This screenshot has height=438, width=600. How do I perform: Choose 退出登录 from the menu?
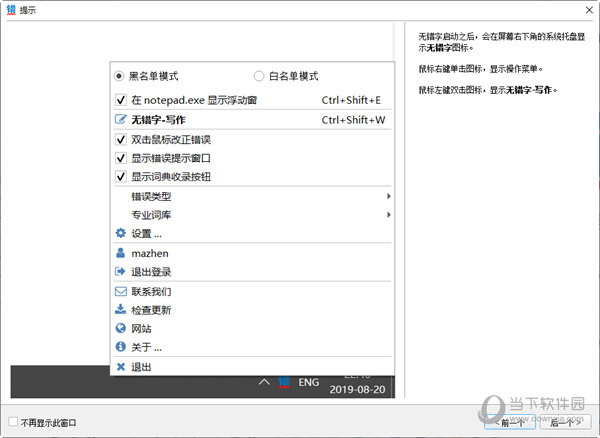252,272
